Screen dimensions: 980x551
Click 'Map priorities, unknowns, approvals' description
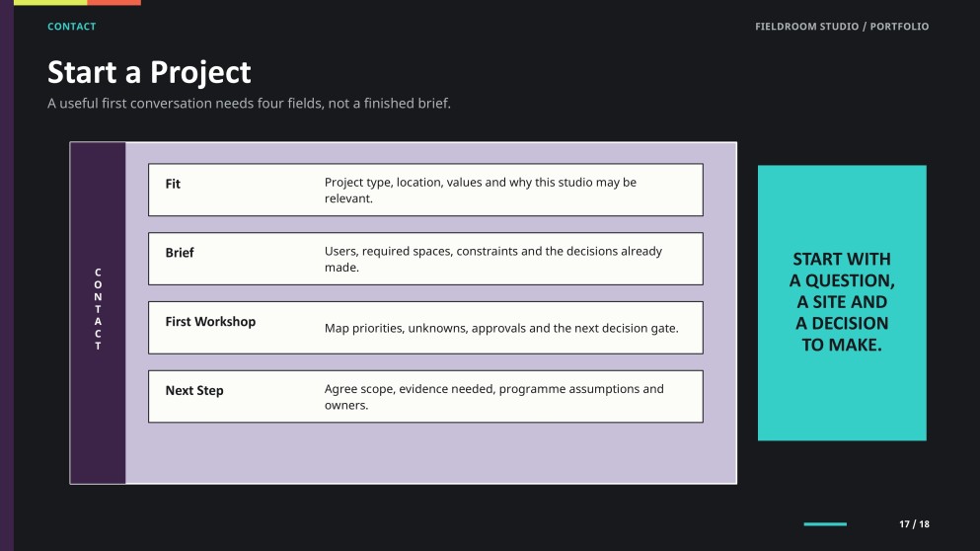[501, 329]
